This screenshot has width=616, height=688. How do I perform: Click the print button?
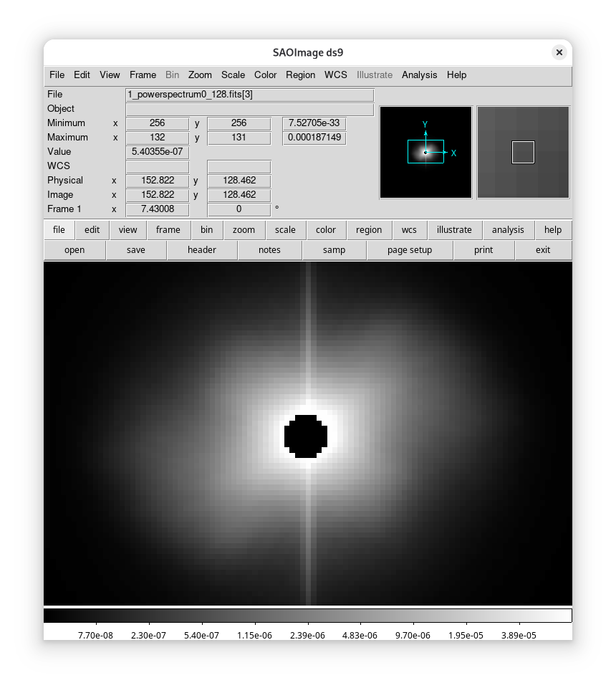pos(483,250)
